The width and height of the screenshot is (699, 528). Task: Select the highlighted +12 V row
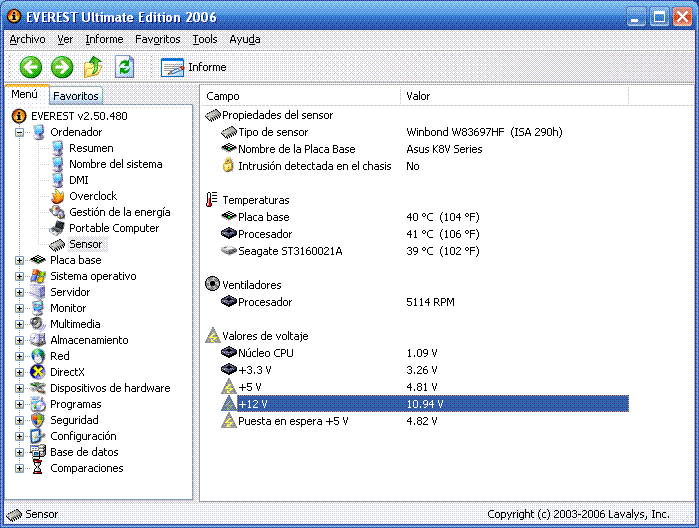click(424, 404)
